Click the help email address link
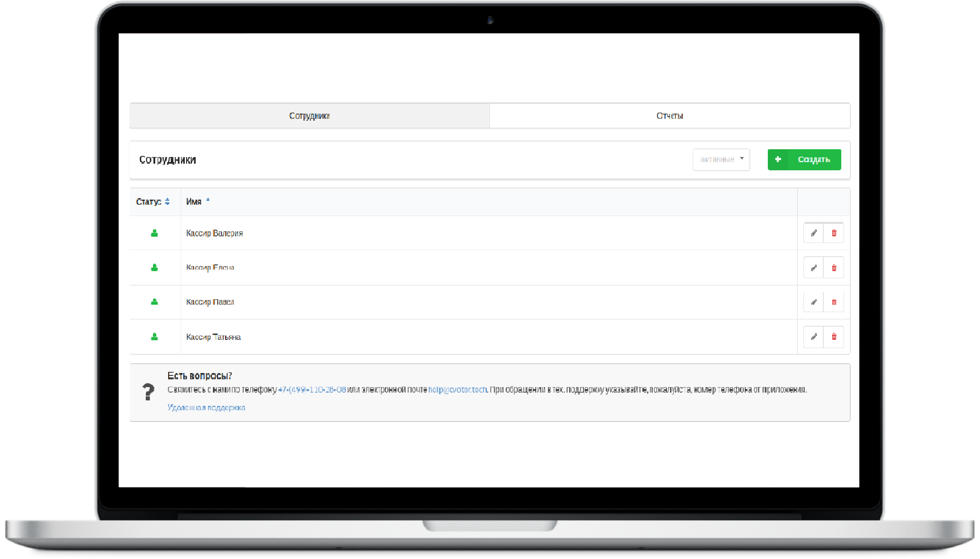Image resolution: width=980 pixels, height=559 pixels. [458, 389]
